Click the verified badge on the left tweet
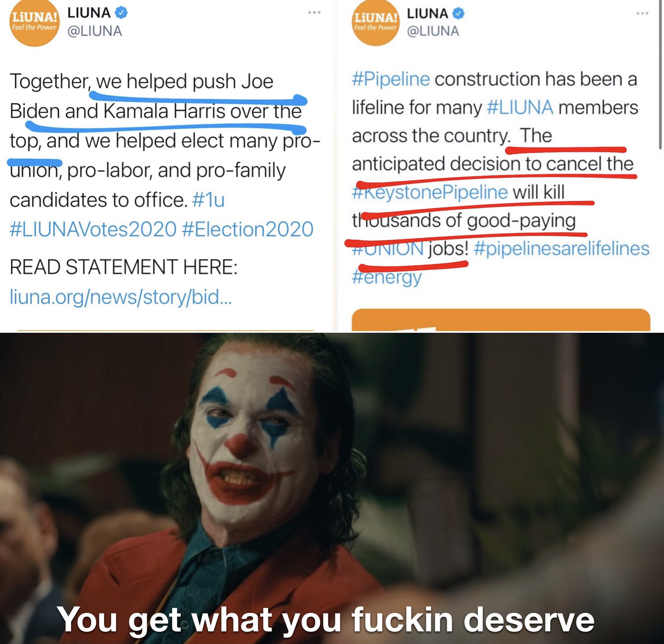Image resolution: width=664 pixels, height=644 pixels. [x=122, y=13]
